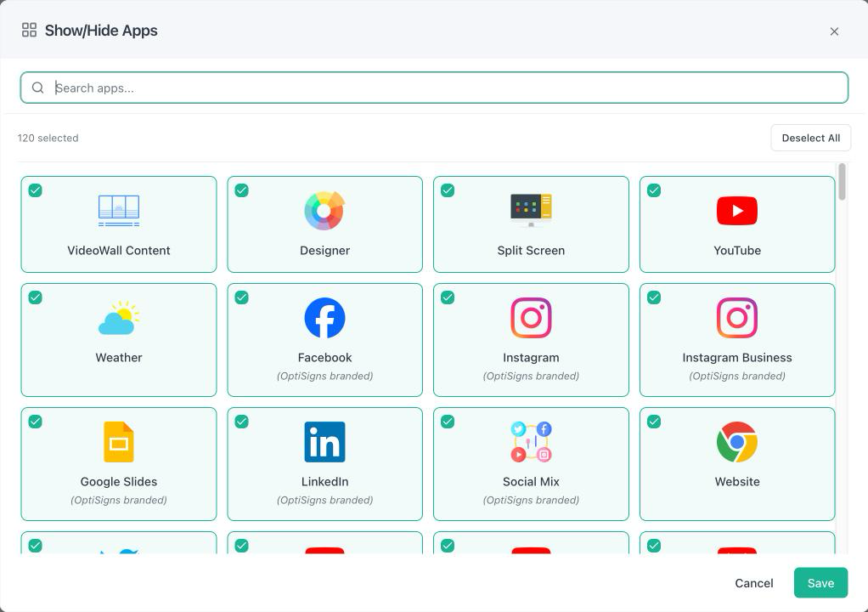Click the VideoWall Content app icon
The width and height of the screenshot is (868, 612).
click(118, 211)
